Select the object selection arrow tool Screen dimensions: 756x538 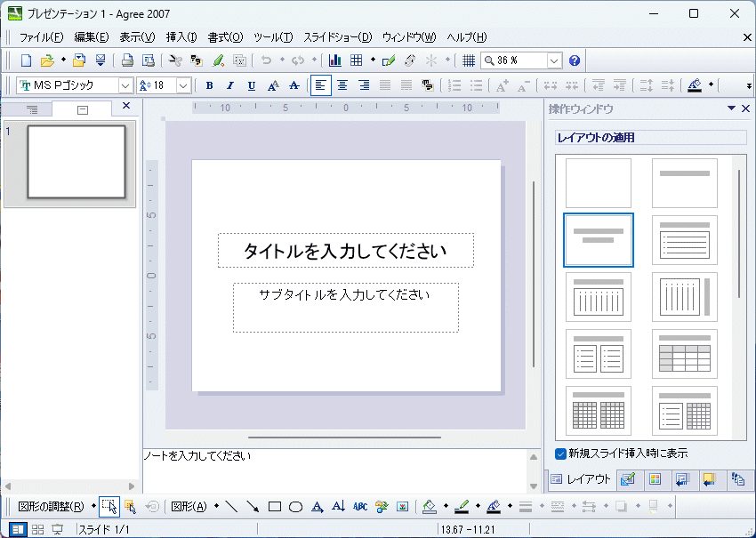click(109, 507)
